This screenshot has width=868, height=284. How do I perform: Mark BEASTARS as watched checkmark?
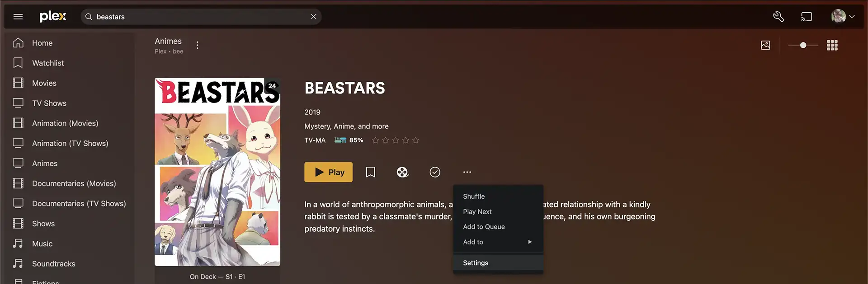point(435,172)
